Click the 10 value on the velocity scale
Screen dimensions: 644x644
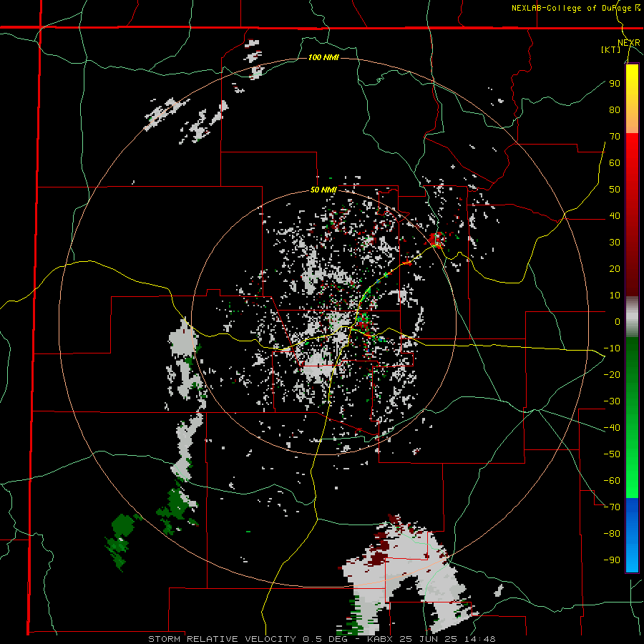pos(615,296)
